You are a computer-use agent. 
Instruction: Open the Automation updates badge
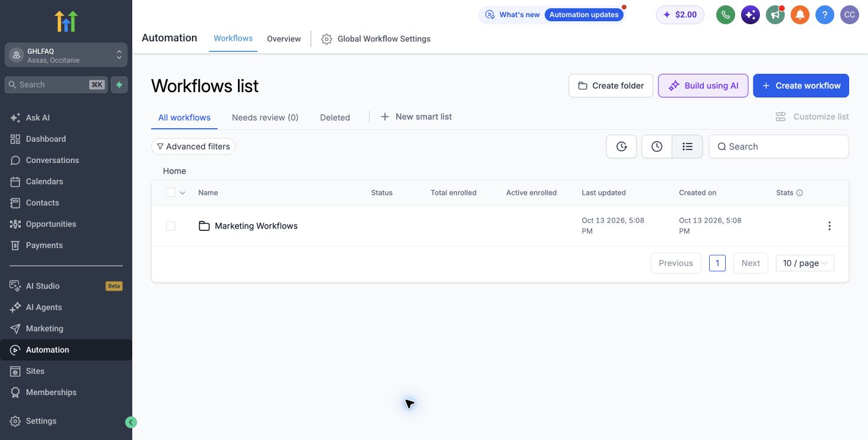coord(584,15)
